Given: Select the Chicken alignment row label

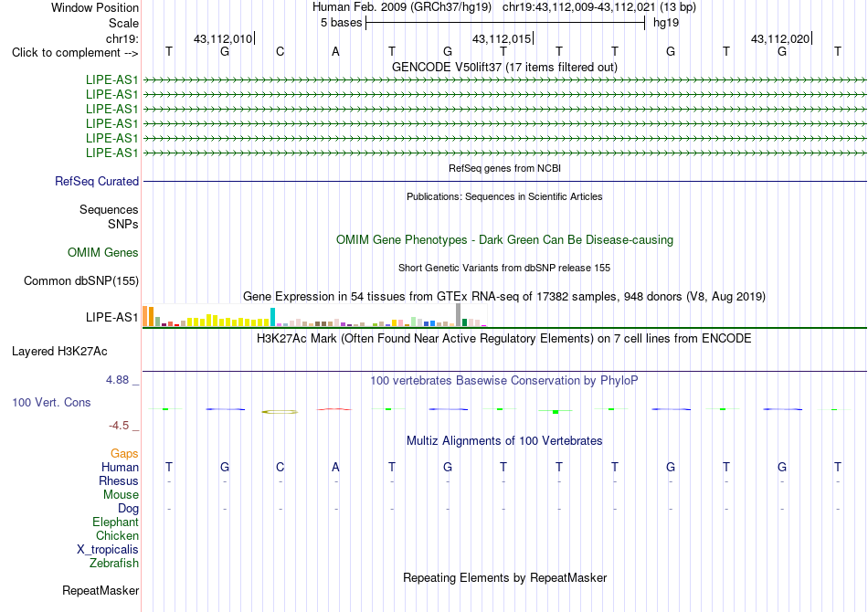Looking at the screenshot, I should click(x=117, y=535).
